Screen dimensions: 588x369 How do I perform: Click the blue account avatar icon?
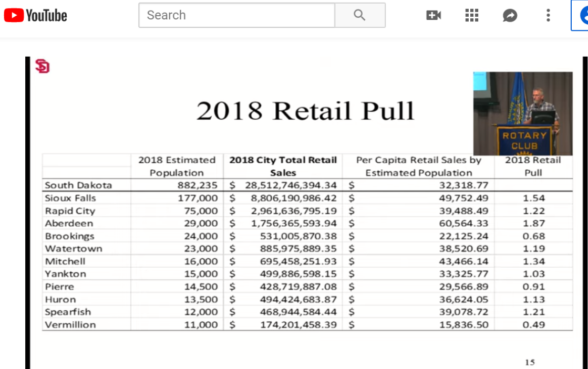point(582,16)
